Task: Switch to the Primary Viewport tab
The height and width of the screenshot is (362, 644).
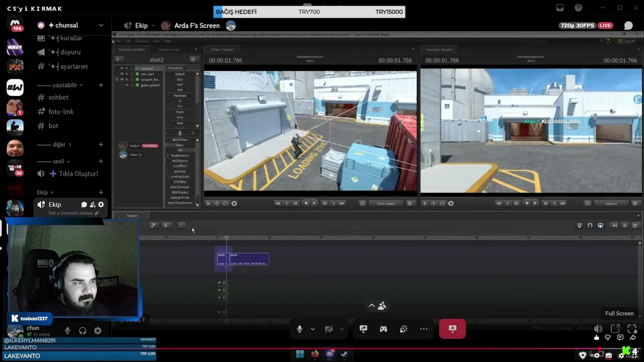Action: 222,49
